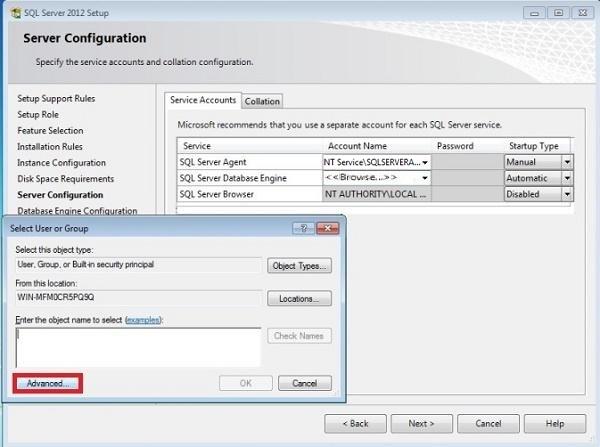Switch to the Collation tab
Screen dimensions: 600x447
[x=262, y=101]
